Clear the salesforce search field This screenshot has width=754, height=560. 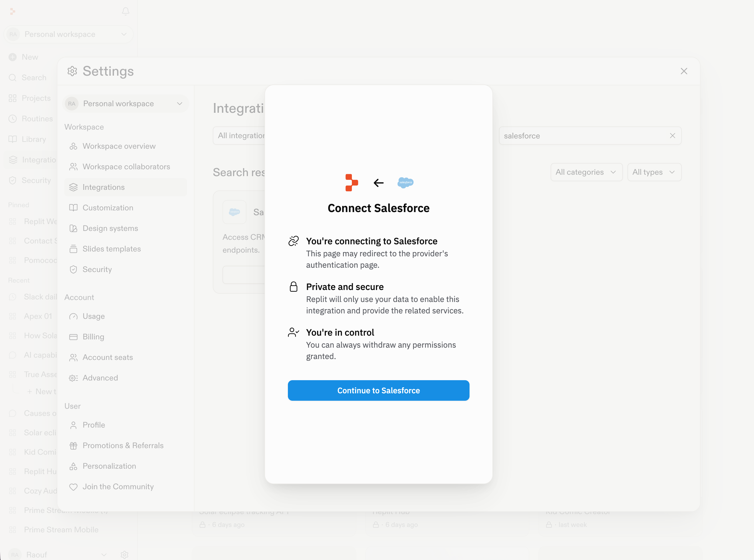click(673, 136)
